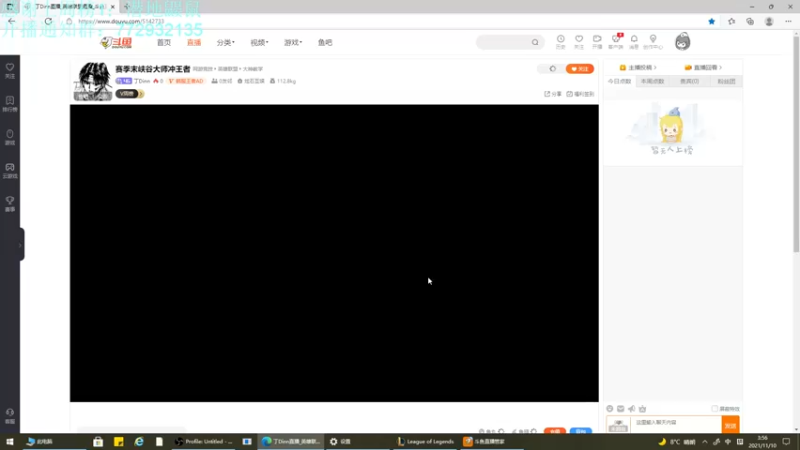Open the left sidebar trophy events icon
The width and height of the screenshot is (800, 450).
(x=10, y=204)
